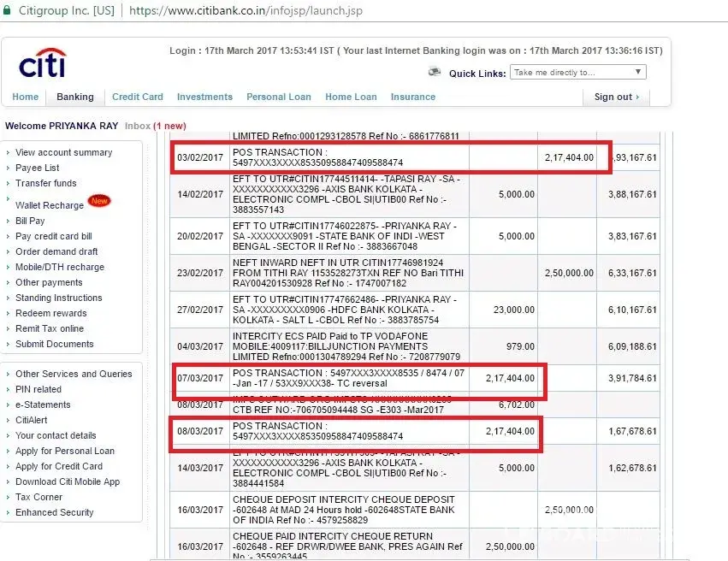Open Inbox with 1 new message

155,127
